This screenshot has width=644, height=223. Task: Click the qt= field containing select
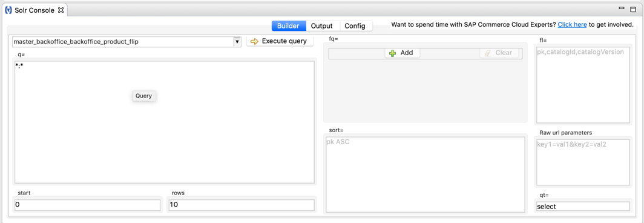click(x=583, y=207)
